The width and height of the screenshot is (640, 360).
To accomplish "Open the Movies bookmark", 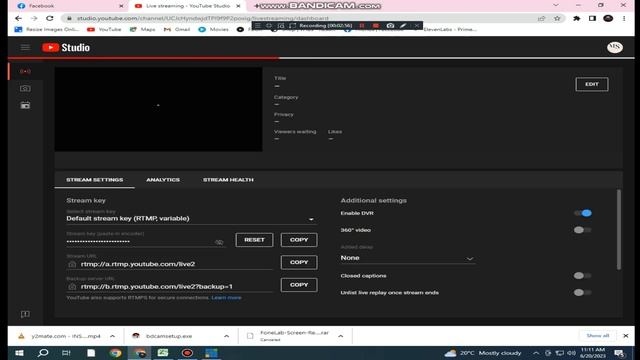I will [x=213, y=29].
